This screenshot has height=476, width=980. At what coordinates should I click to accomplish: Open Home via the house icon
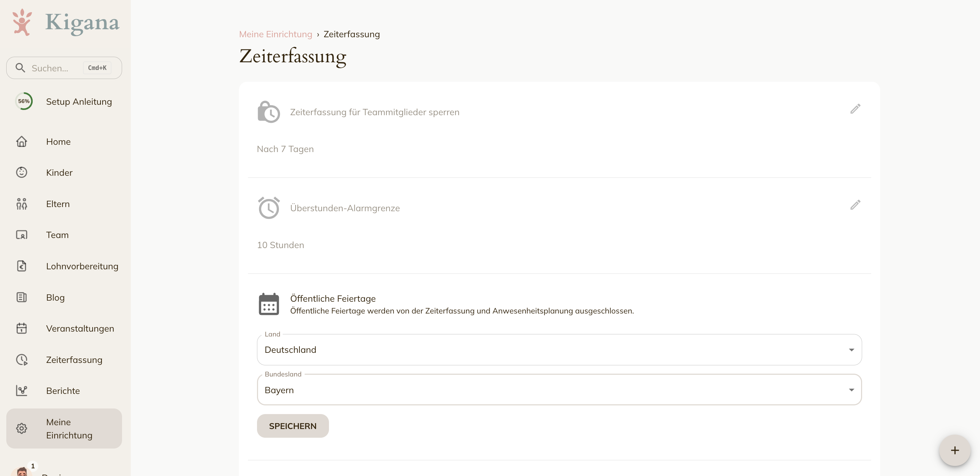22,142
